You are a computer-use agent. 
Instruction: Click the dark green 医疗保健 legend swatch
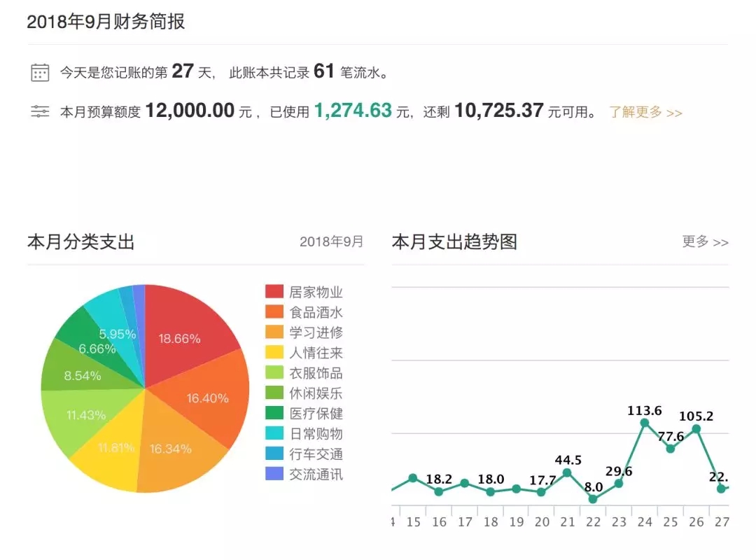pyautogui.click(x=274, y=413)
